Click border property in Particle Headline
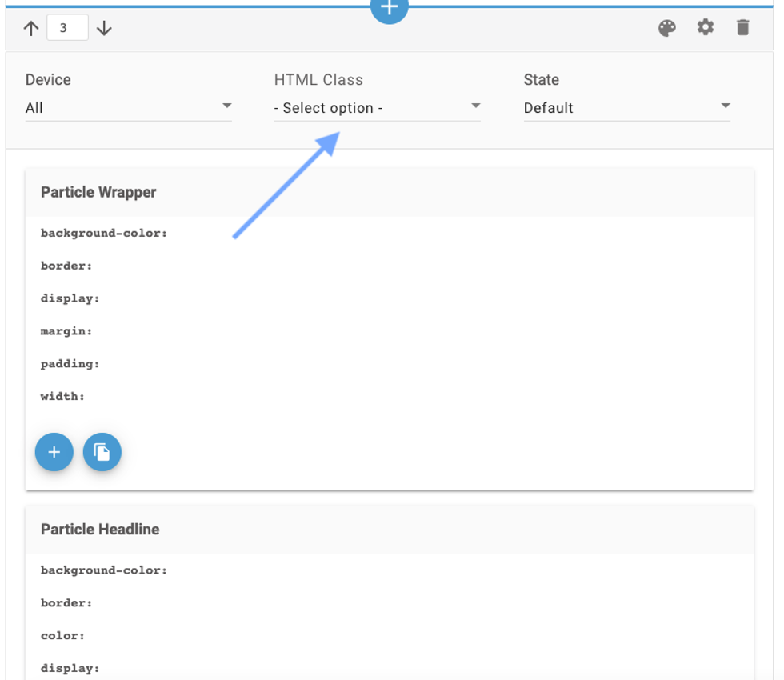The width and height of the screenshot is (784, 680). (66, 603)
